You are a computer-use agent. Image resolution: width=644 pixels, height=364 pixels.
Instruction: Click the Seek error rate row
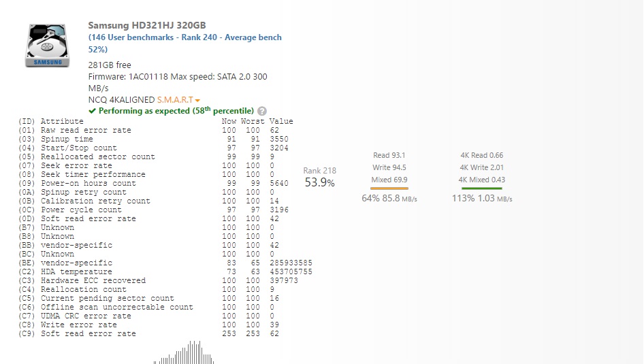(146, 165)
